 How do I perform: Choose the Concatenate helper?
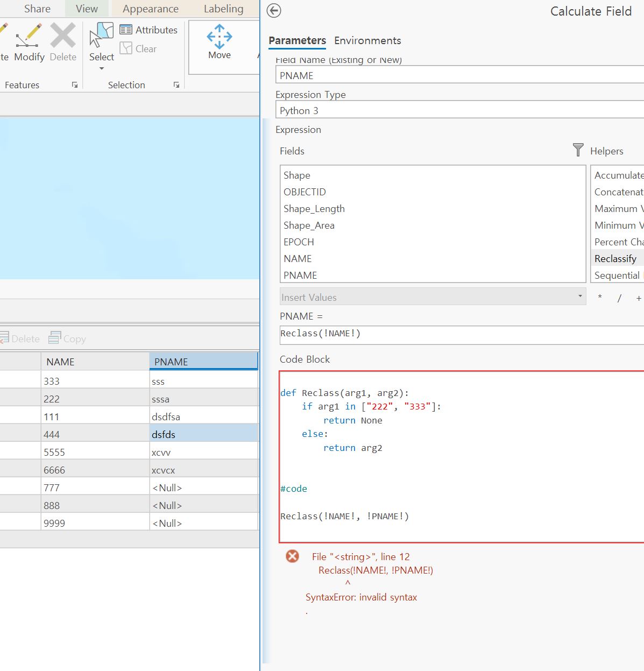pos(618,192)
